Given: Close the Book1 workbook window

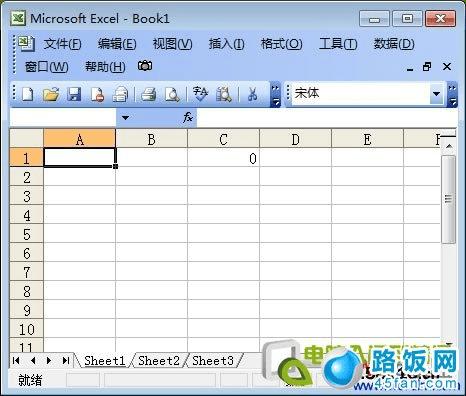Looking at the screenshot, I should [x=447, y=67].
